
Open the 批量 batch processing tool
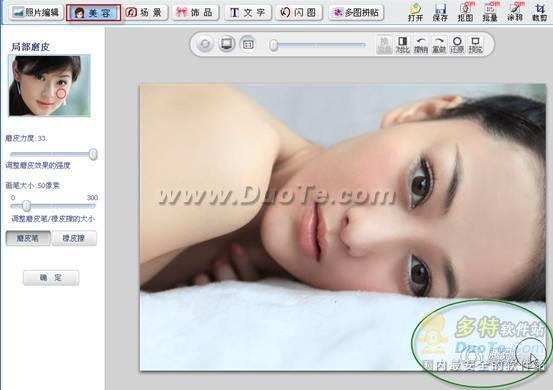click(x=490, y=12)
